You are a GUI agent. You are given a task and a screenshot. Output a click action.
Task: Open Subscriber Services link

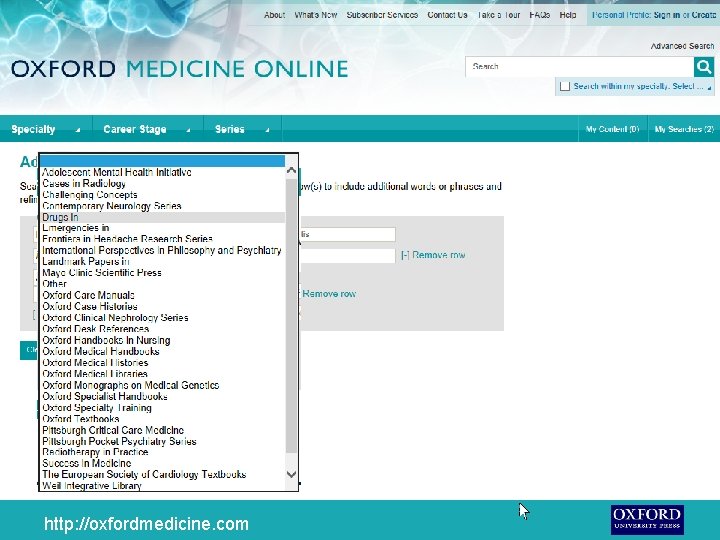tap(382, 15)
